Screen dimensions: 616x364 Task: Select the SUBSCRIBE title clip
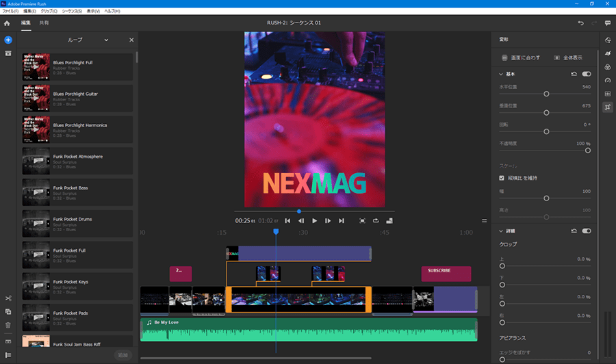(x=446, y=274)
